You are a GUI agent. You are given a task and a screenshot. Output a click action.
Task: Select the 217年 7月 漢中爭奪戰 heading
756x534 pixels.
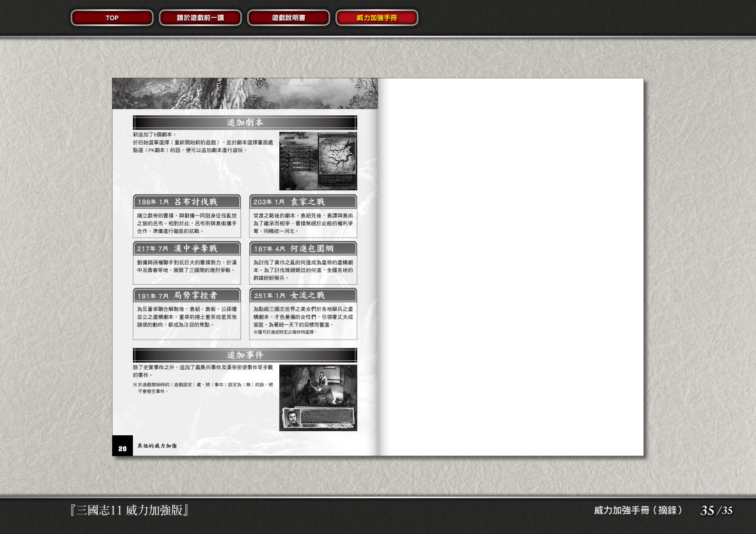(x=187, y=249)
